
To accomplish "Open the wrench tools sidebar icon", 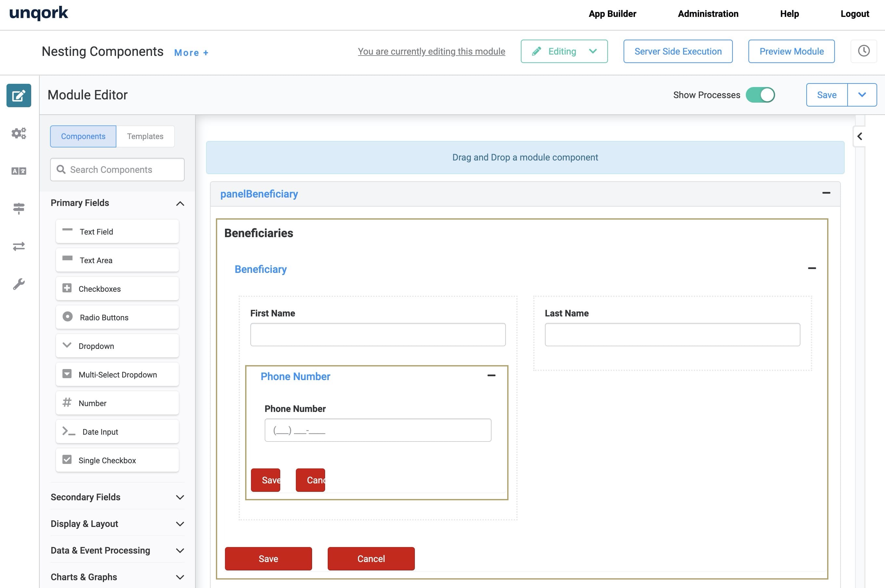I will click(x=19, y=284).
